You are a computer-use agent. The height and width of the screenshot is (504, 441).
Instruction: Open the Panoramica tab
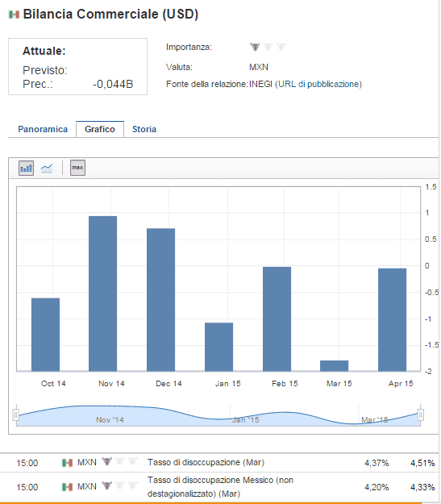[43, 129]
